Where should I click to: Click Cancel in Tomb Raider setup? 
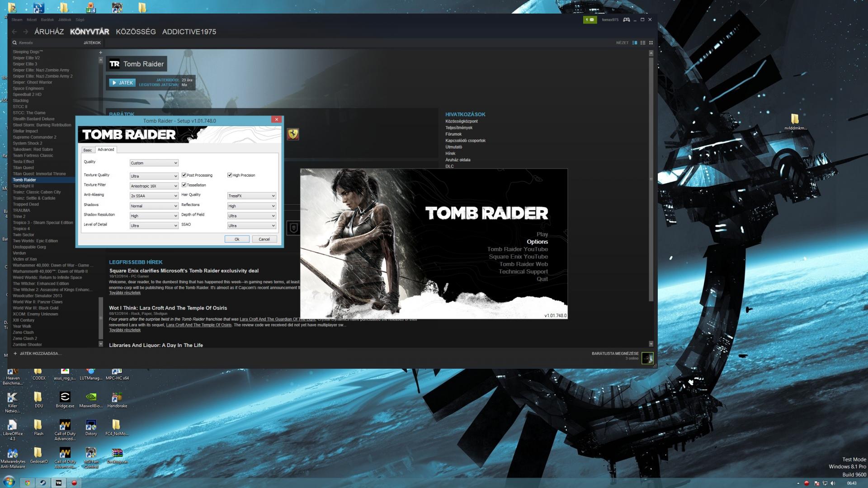coord(264,239)
